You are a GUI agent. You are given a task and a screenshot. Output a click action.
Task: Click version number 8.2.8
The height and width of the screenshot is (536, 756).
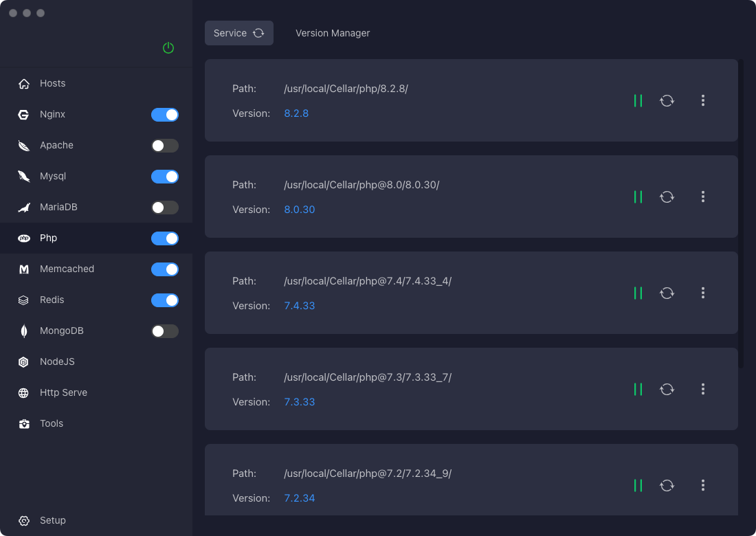click(x=296, y=113)
